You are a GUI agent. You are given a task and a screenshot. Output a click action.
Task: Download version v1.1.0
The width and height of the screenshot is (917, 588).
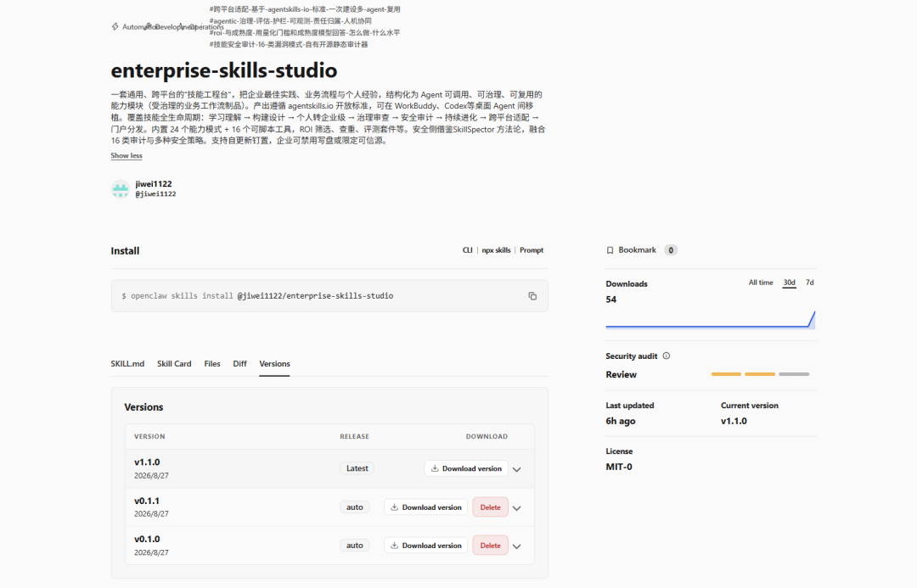(x=466, y=468)
